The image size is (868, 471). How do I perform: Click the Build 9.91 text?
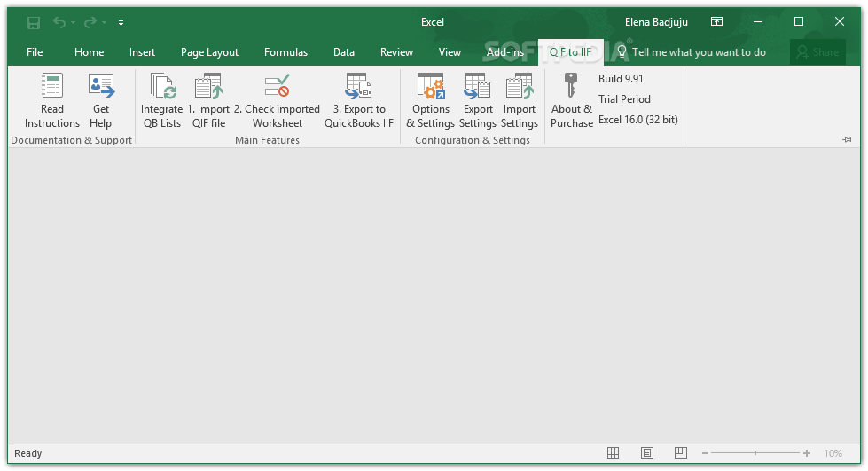[x=621, y=79]
